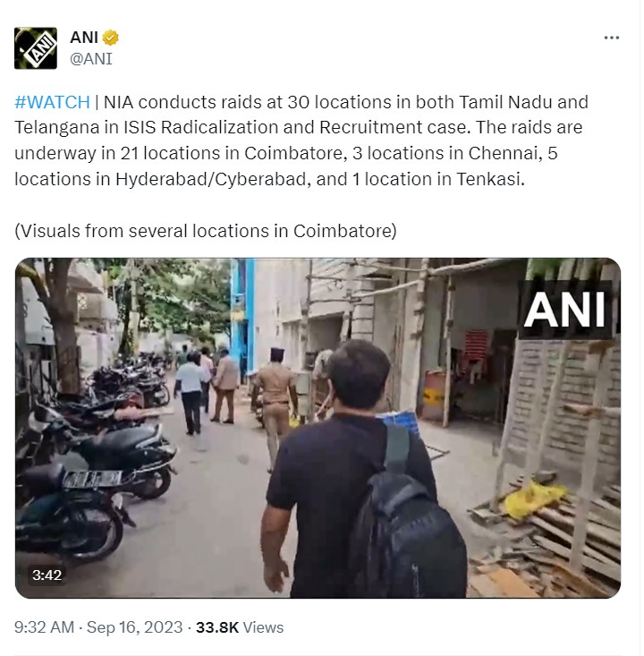Screen dimensions: 644x656
Task: View the 33.8K Views count
Action: [x=240, y=627]
